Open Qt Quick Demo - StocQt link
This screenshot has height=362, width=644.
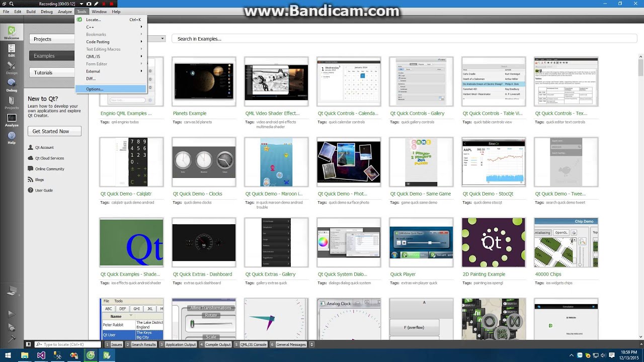click(x=488, y=194)
